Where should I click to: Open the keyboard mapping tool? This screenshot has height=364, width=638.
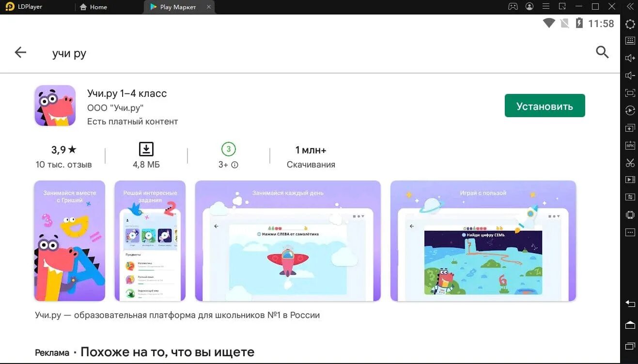point(630,41)
